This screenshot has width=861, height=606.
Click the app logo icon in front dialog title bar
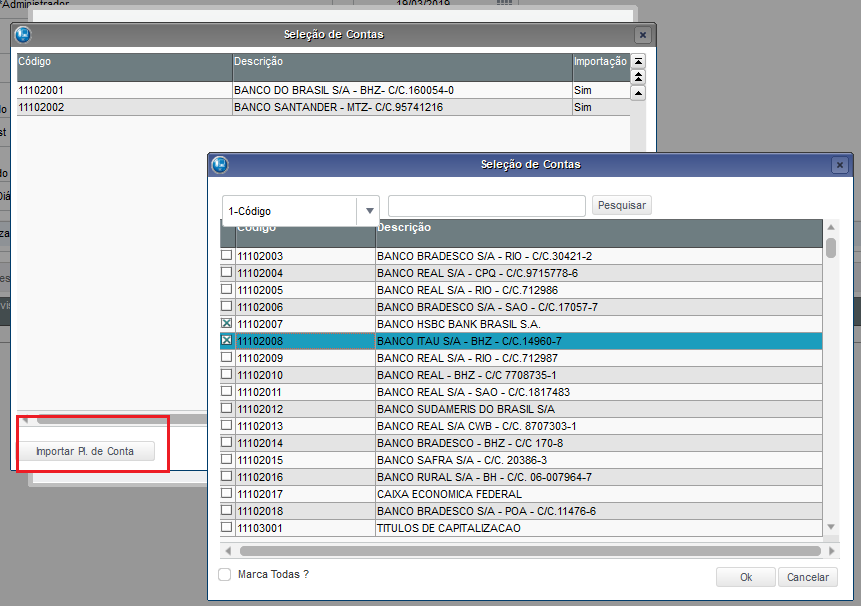click(220, 165)
